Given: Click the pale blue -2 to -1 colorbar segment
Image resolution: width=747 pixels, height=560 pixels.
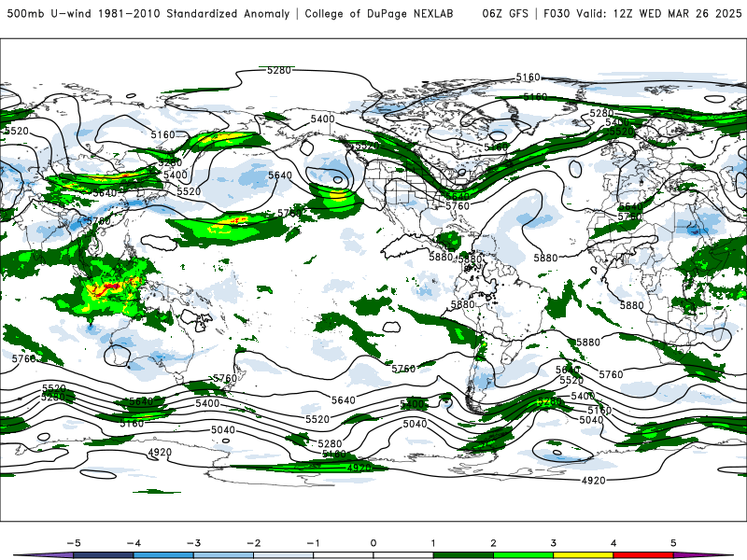Looking at the screenshot, I should tap(284, 555).
